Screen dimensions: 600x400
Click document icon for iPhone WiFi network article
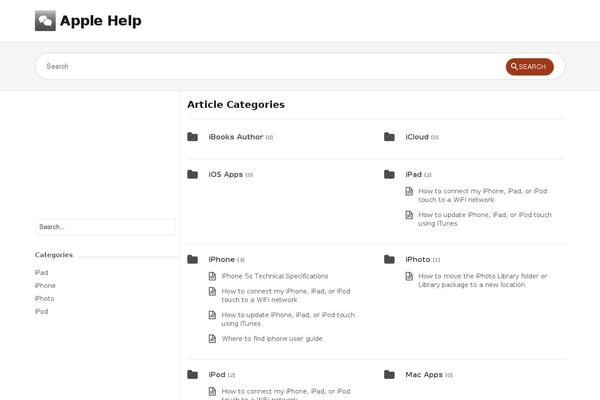pyautogui.click(x=212, y=291)
